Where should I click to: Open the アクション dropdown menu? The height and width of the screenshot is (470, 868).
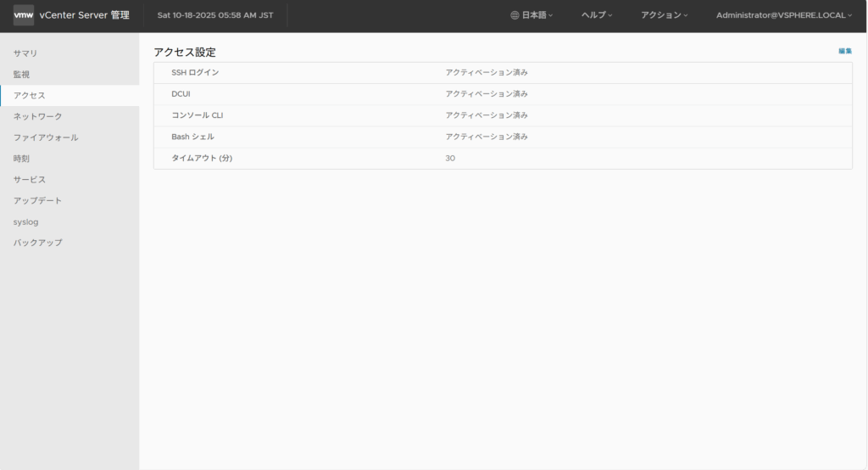[665, 15]
